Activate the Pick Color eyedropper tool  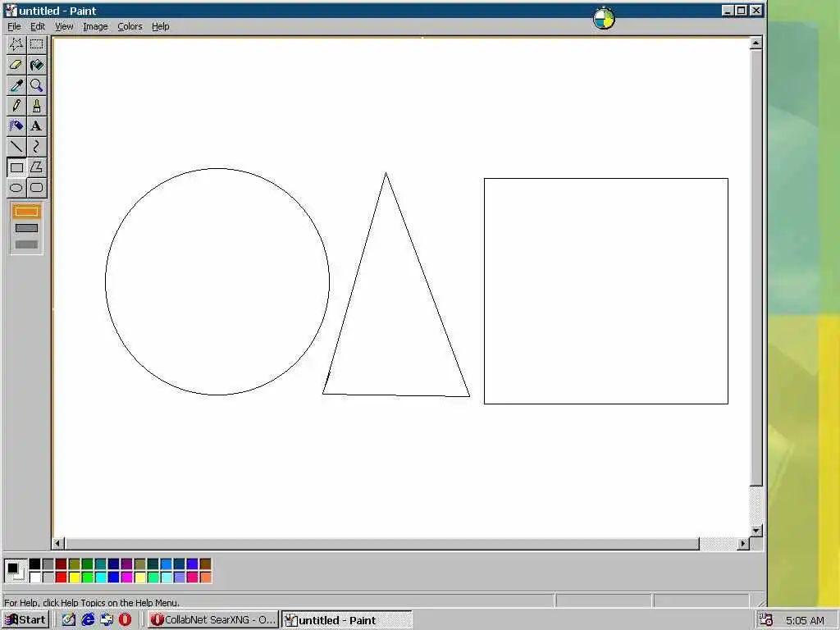[x=16, y=85]
